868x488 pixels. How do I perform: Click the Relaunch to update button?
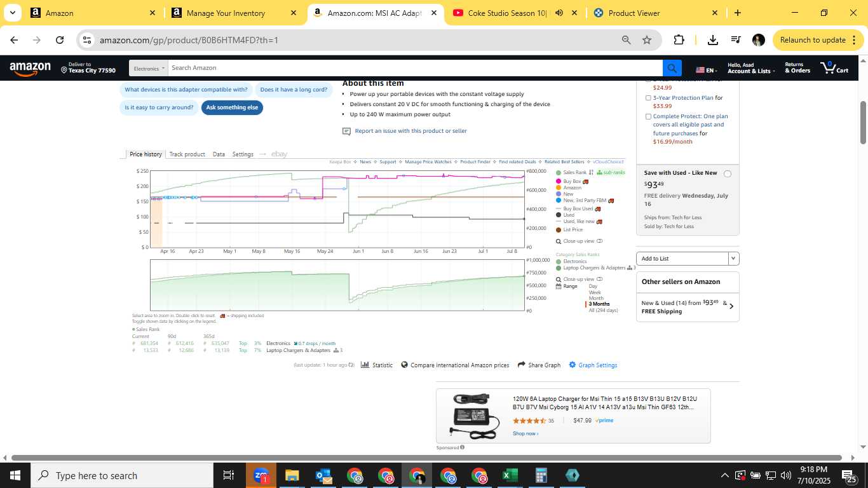pyautogui.click(x=817, y=40)
